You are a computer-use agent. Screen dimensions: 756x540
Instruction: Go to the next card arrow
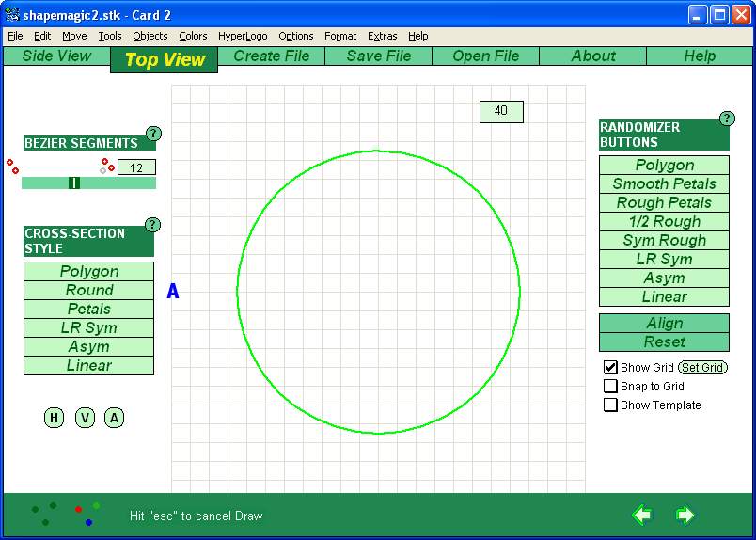685,515
